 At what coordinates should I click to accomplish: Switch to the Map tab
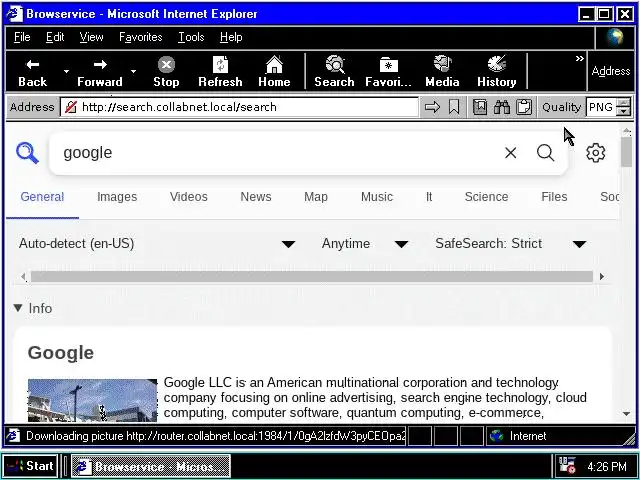point(316,197)
